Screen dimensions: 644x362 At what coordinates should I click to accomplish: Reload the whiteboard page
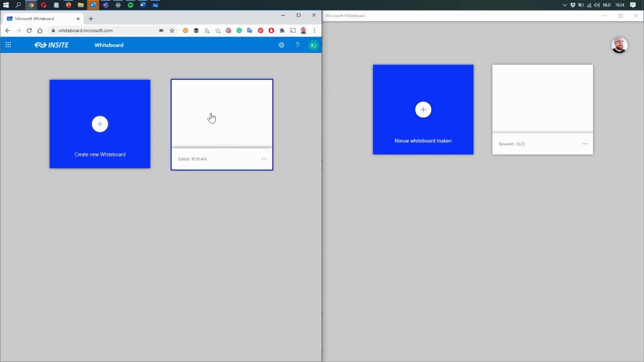click(x=29, y=31)
